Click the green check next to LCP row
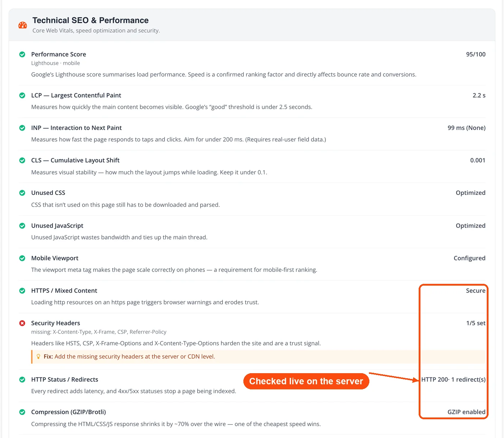Screen dimensions: 504x438 pos(22,95)
